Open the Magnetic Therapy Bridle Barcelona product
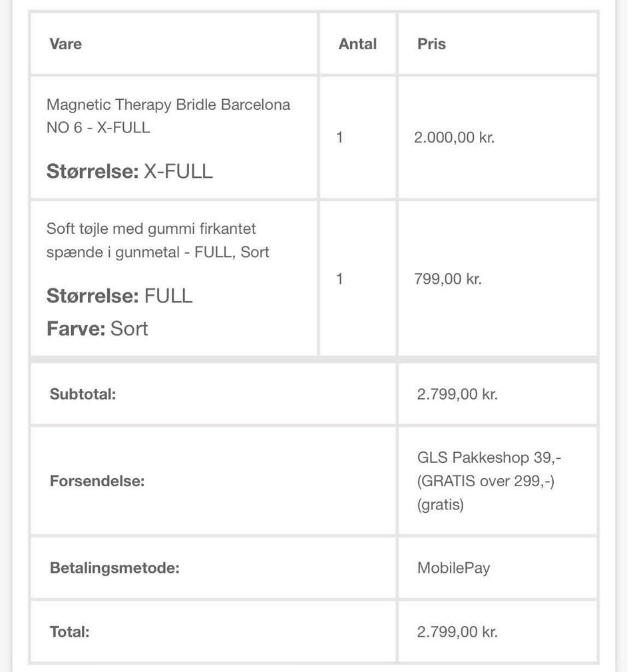This screenshot has height=672, width=639. pyautogui.click(x=168, y=116)
